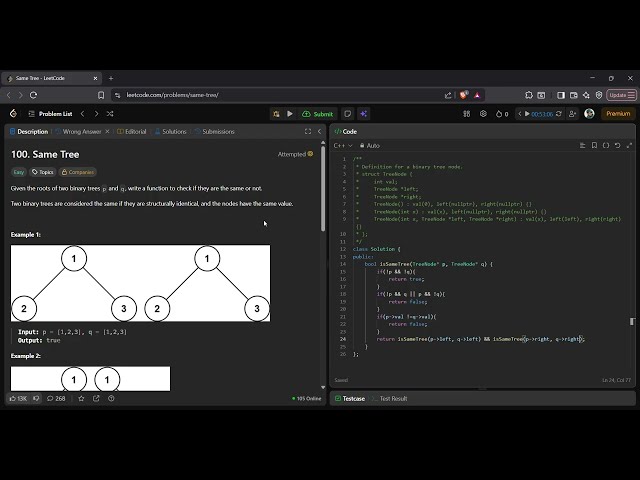Toggle the browser sidebar panel
Screen dimensions: 640x480
[561, 95]
